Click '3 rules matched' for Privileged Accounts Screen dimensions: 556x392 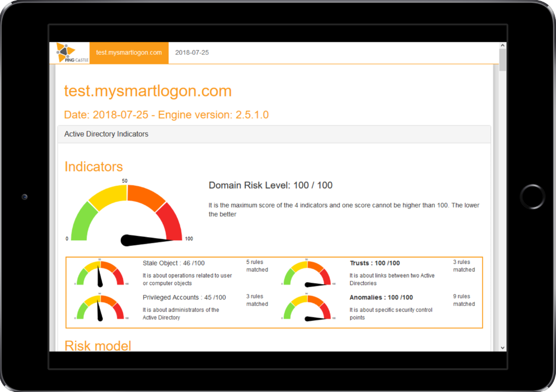[x=257, y=300]
